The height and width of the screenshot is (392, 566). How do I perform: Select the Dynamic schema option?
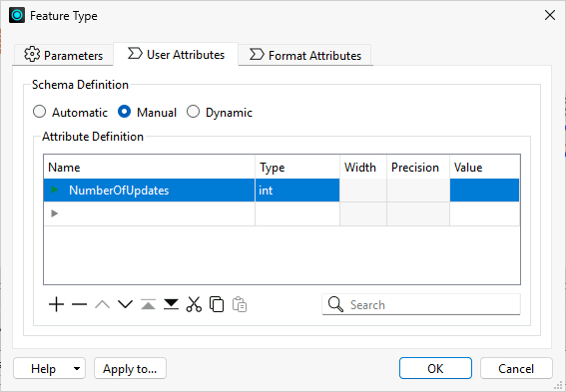point(193,112)
